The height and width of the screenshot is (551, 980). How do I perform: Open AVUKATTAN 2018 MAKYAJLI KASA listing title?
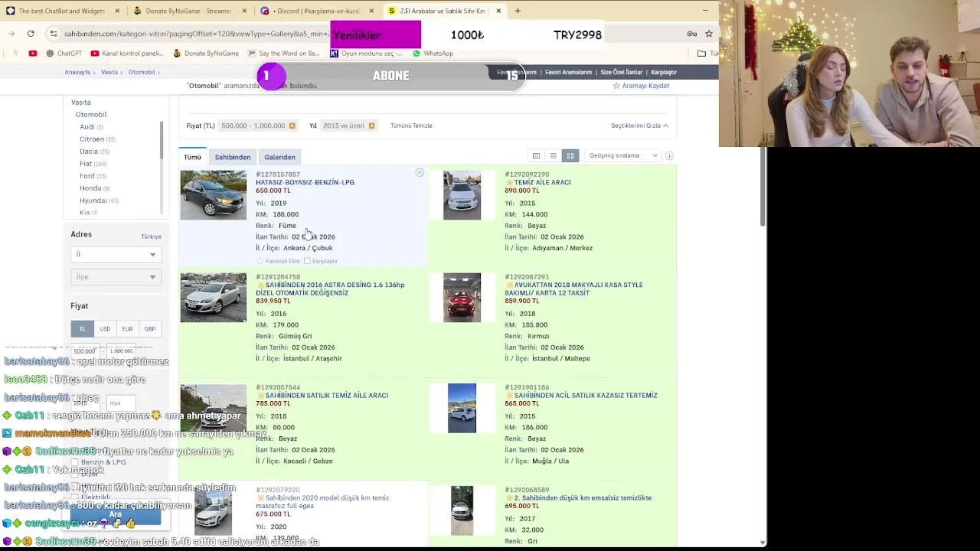tap(574, 289)
